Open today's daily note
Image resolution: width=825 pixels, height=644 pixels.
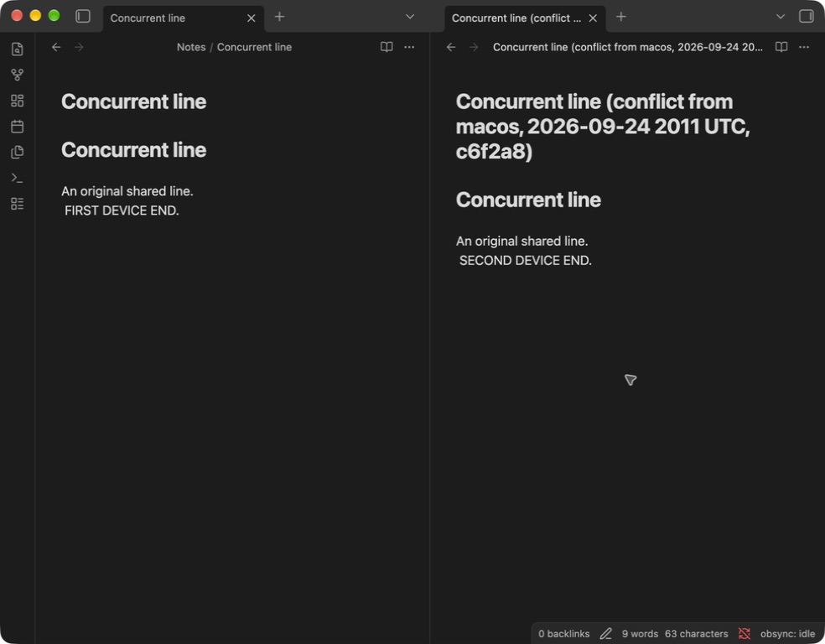coord(18,127)
